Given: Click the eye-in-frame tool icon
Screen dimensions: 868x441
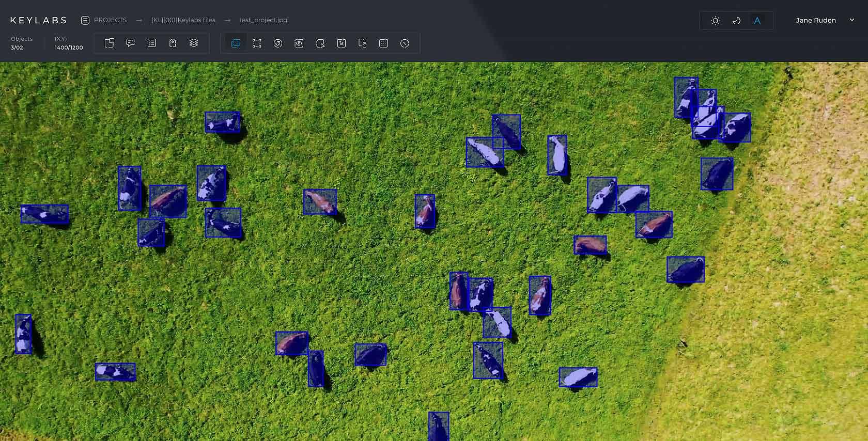Looking at the screenshot, I should [x=299, y=43].
